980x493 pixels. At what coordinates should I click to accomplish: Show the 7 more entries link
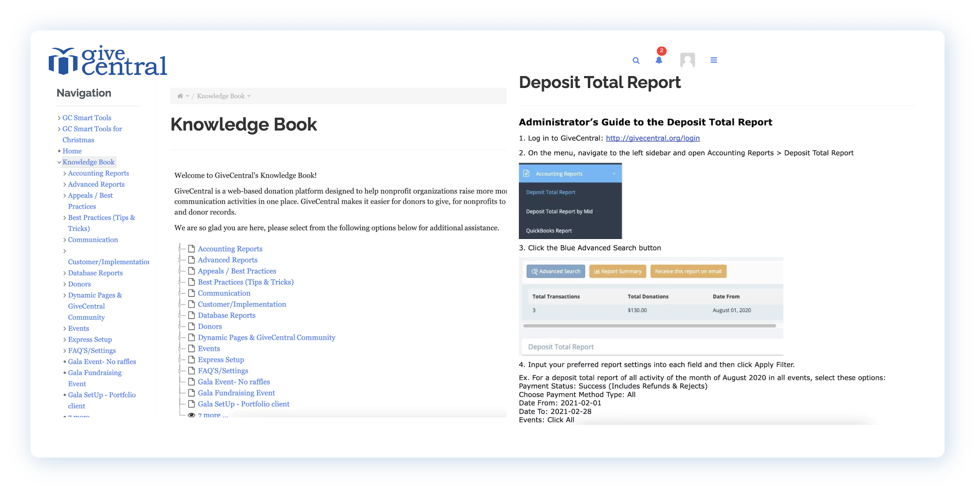(x=213, y=415)
